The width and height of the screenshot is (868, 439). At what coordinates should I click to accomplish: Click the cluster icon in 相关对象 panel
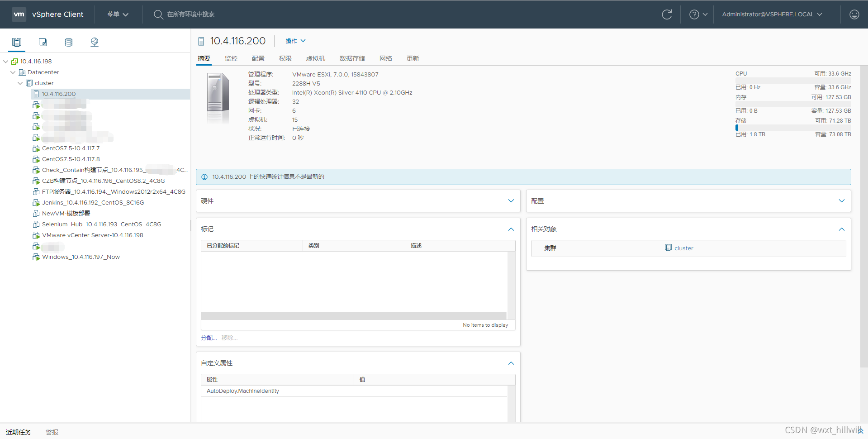coord(668,248)
